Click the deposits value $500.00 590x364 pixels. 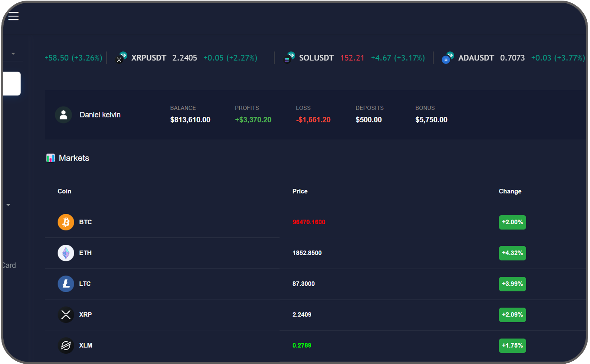[x=369, y=120]
